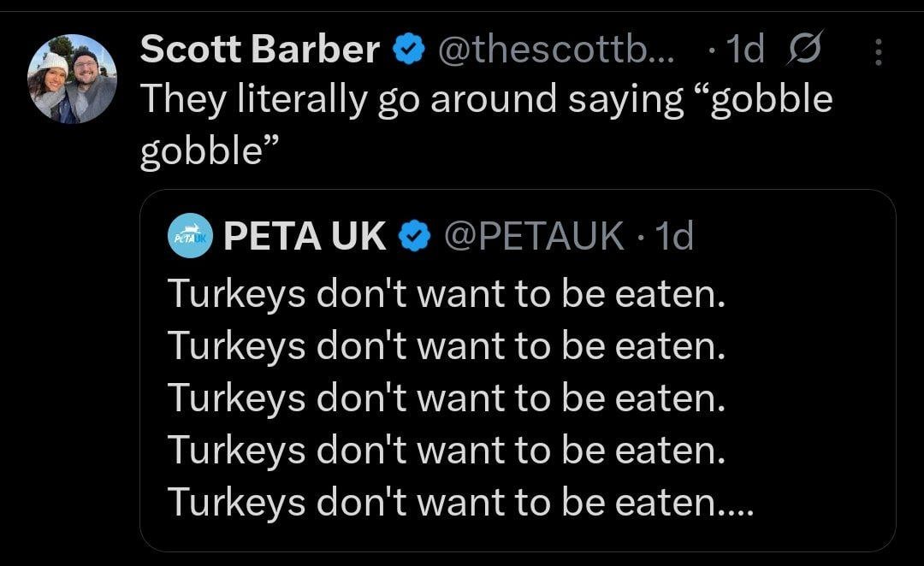The image size is (924, 566).
Task: Click the Grok slashed-circle icon
Action: click(803, 51)
